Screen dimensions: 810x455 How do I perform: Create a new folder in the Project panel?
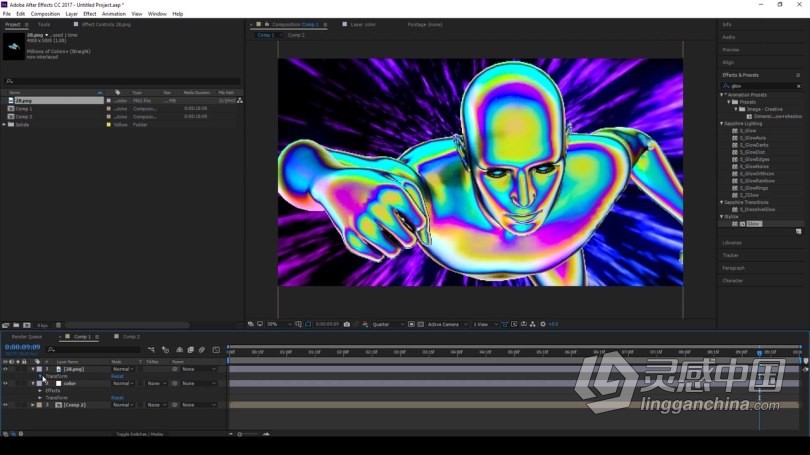(16, 325)
